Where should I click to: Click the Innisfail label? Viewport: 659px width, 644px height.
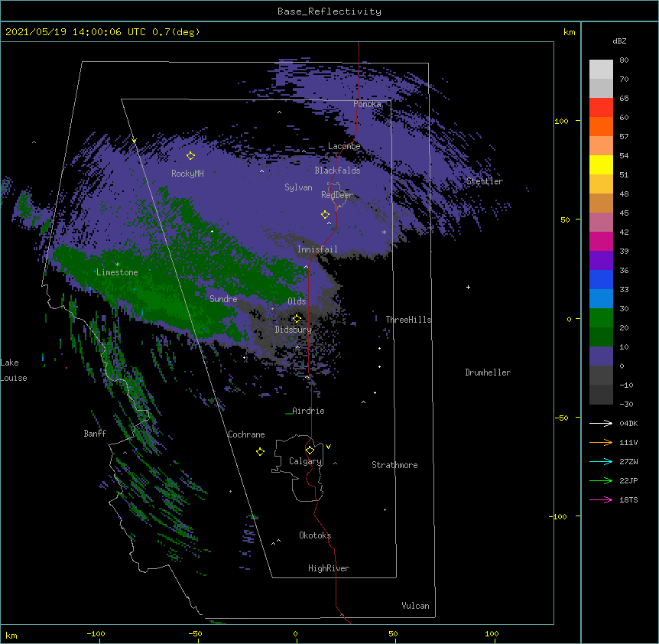pyautogui.click(x=317, y=249)
